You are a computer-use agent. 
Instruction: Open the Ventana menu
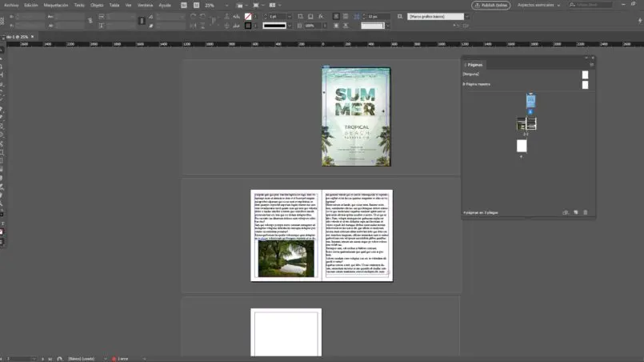pyautogui.click(x=145, y=6)
